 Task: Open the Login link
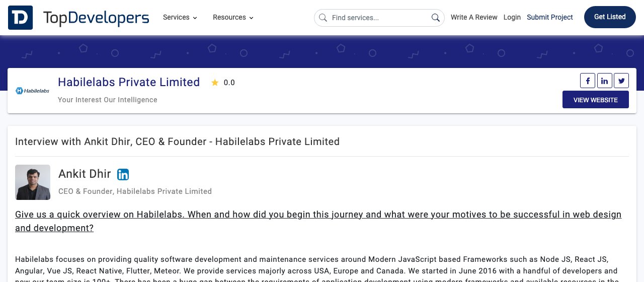coord(512,17)
